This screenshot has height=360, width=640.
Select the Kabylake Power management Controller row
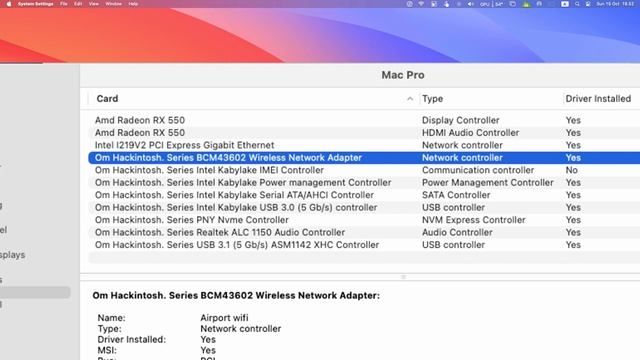click(x=364, y=182)
